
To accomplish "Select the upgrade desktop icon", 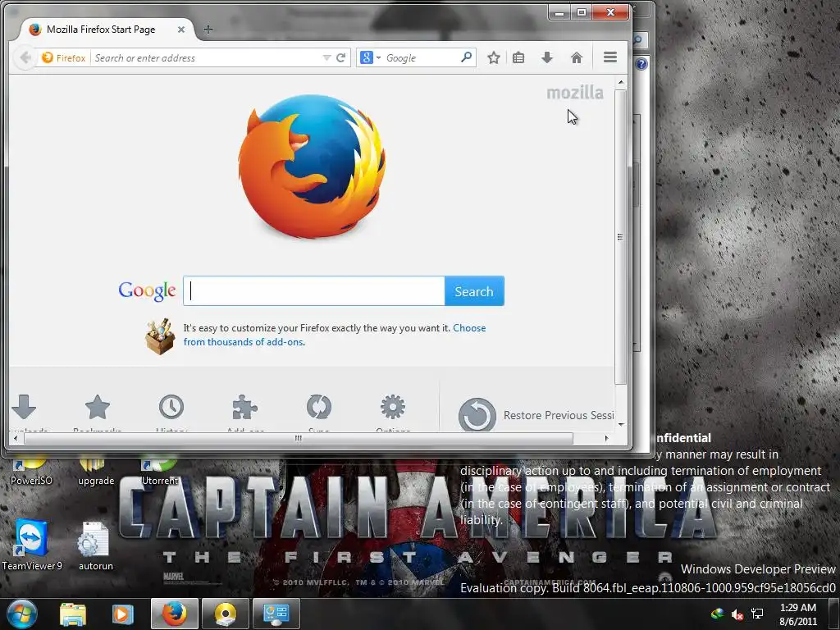I will pyautogui.click(x=95, y=472).
